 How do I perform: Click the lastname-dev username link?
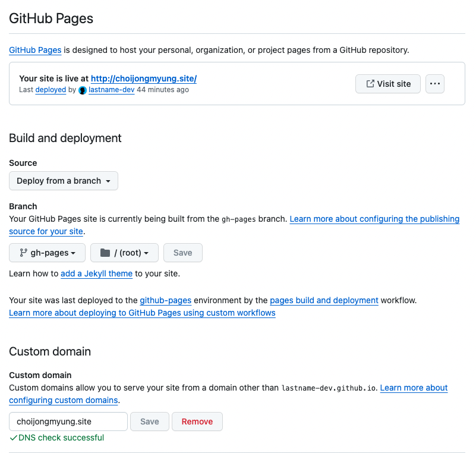click(112, 90)
